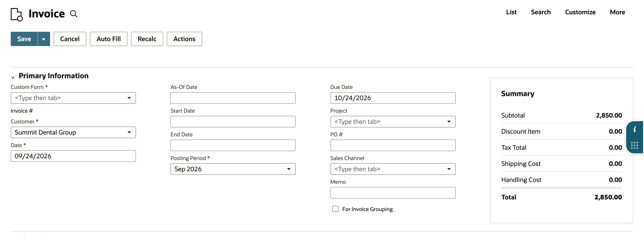
Task: Click the PO # input field
Action: click(393, 145)
